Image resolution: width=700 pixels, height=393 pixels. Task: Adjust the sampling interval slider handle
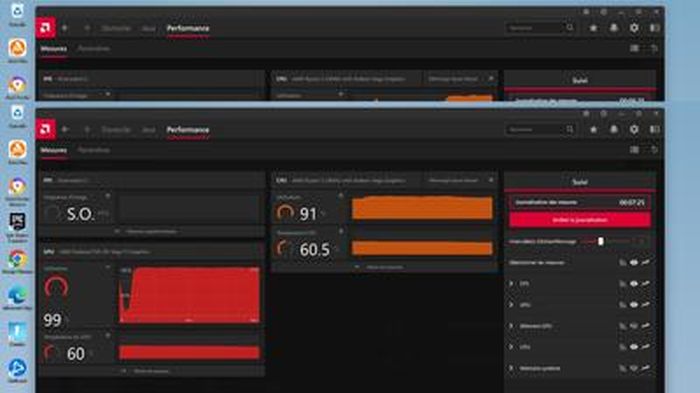click(601, 241)
